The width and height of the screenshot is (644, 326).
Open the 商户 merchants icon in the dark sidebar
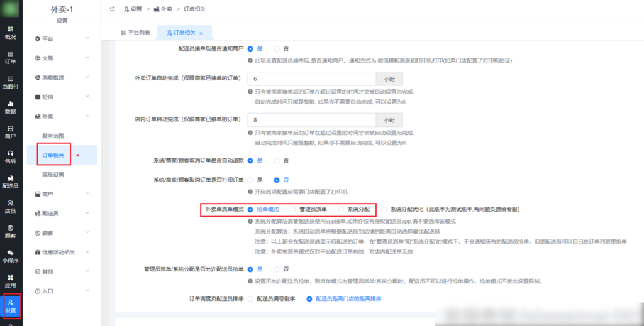click(x=10, y=128)
